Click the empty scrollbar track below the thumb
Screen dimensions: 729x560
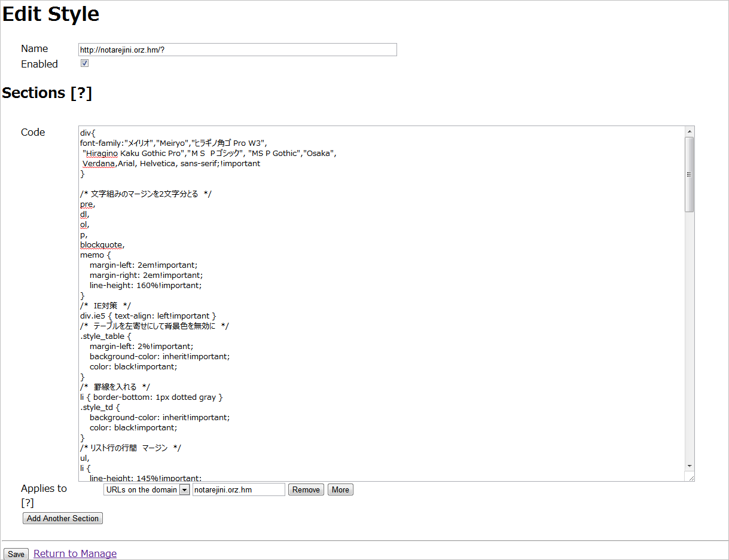tap(690, 335)
